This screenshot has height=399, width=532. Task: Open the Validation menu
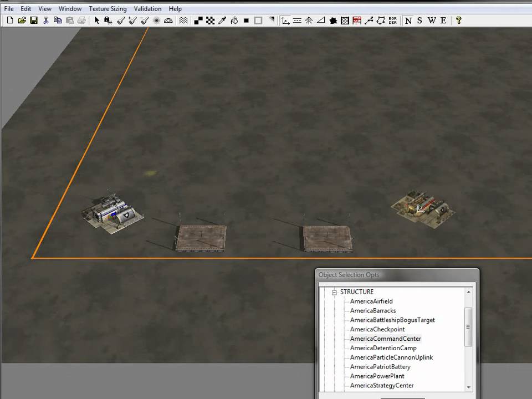[147, 9]
